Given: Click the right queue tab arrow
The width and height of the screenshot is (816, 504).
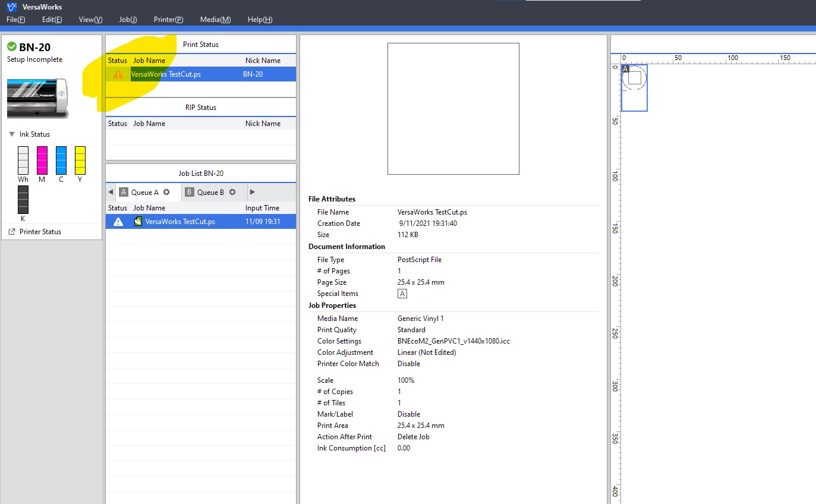Looking at the screenshot, I should point(253,192).
